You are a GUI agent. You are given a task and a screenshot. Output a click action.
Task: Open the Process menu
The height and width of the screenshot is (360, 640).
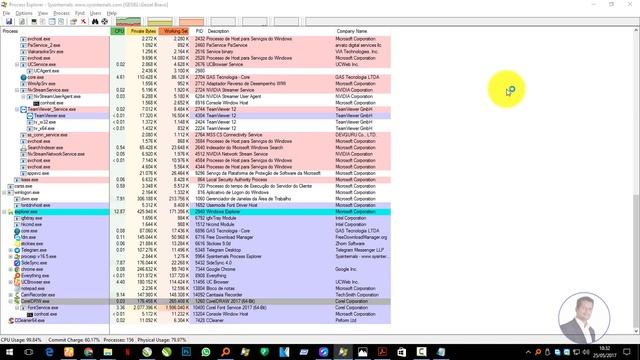click(62, 13)
